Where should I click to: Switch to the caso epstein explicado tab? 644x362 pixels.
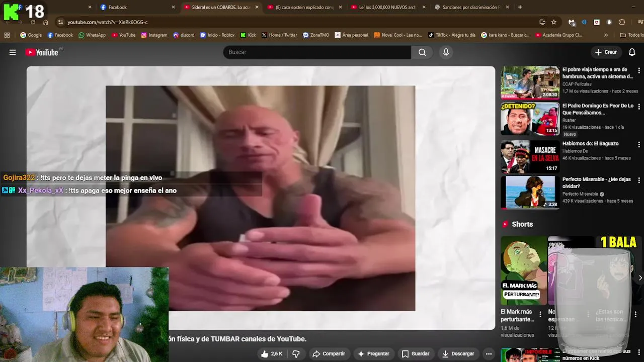(x=304, y=7)
